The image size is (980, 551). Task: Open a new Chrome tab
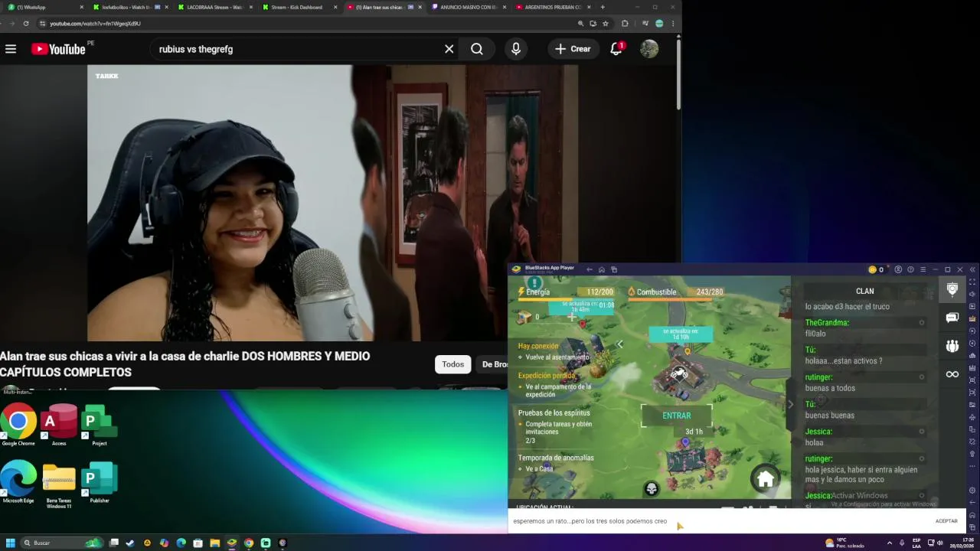603,7
